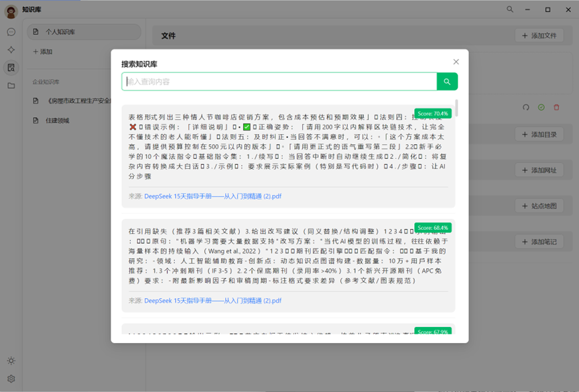The width and height of the screenshot is (579, 392).
Task: Click the results list vertical scrollbar
Action: [x=457, y=109]
